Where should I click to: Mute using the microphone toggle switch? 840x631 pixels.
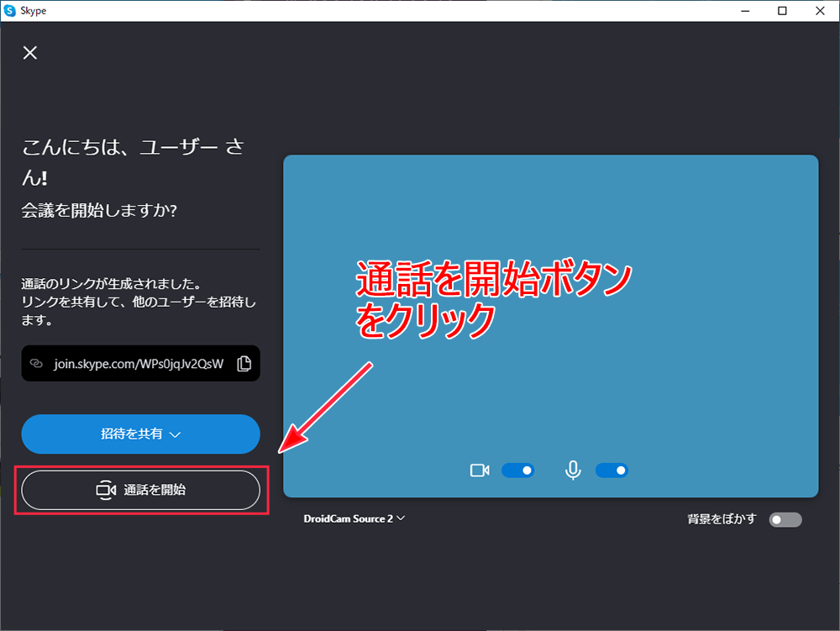pyautogui.click(x=612, y=471)
